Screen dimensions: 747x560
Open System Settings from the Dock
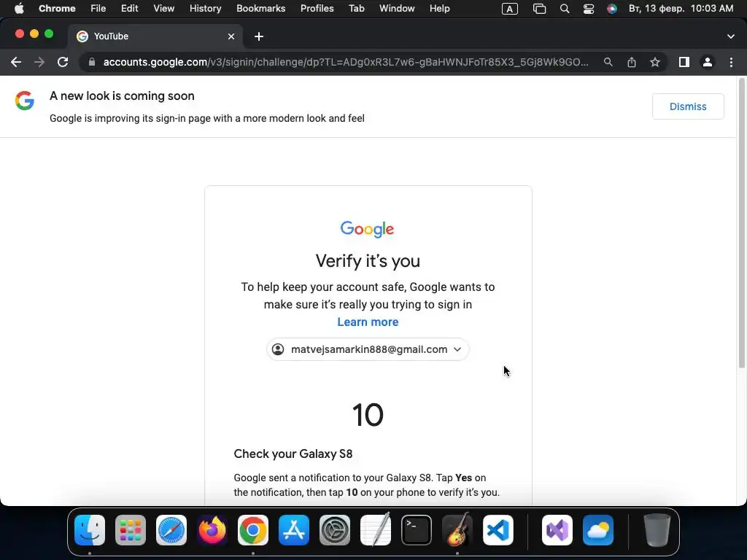click(334, 530)
